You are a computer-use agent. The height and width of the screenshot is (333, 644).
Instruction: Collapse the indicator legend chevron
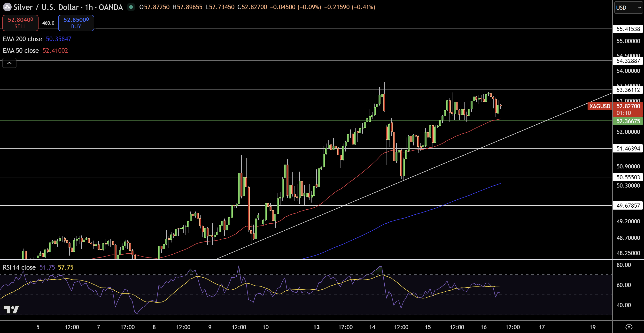(x=9, y=63)
